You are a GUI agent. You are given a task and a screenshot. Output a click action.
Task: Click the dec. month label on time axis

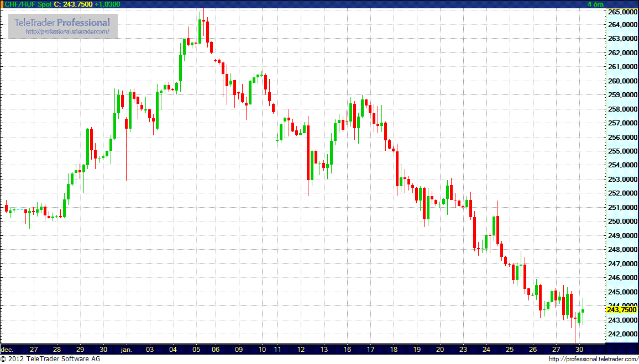(x=7, y=349)
